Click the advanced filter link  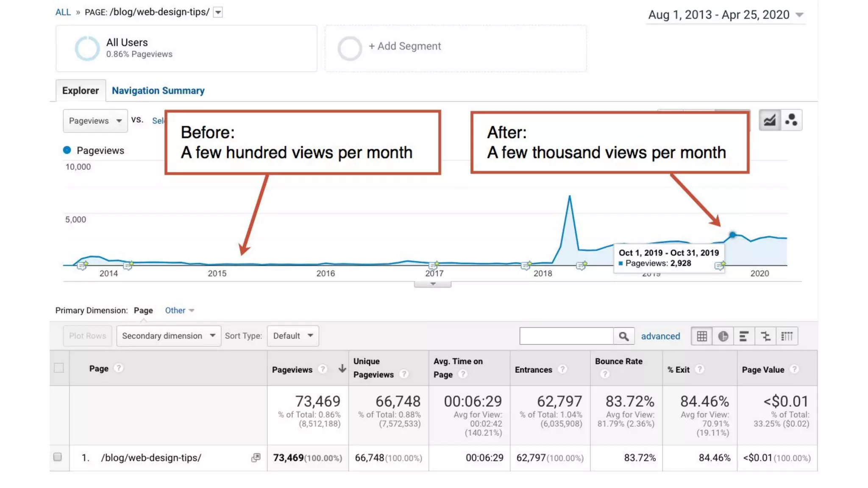pyautogui.click(x=660, y=336)
